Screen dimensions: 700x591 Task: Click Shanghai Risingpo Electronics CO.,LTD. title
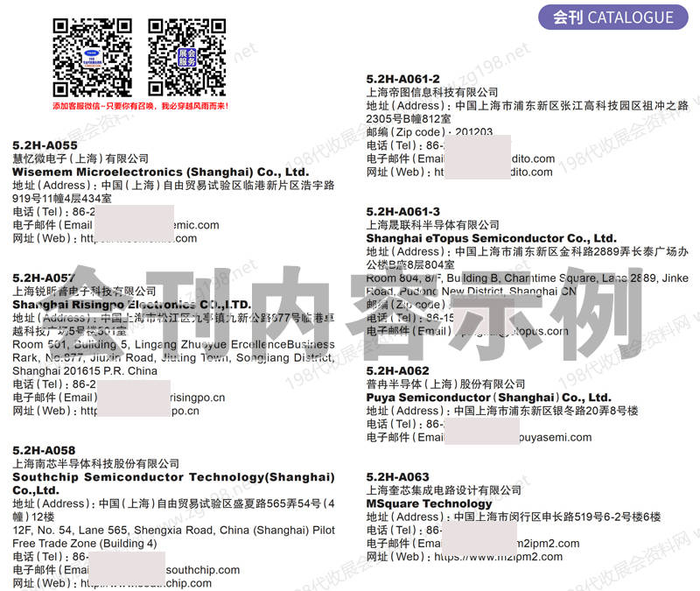[132, 305]
